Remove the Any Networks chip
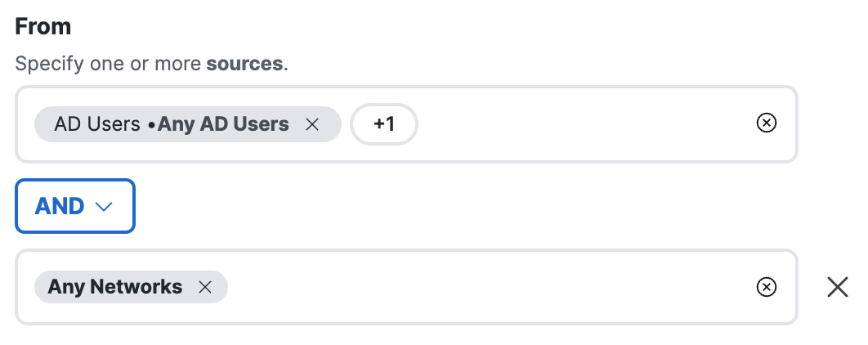 coord(205,287)
